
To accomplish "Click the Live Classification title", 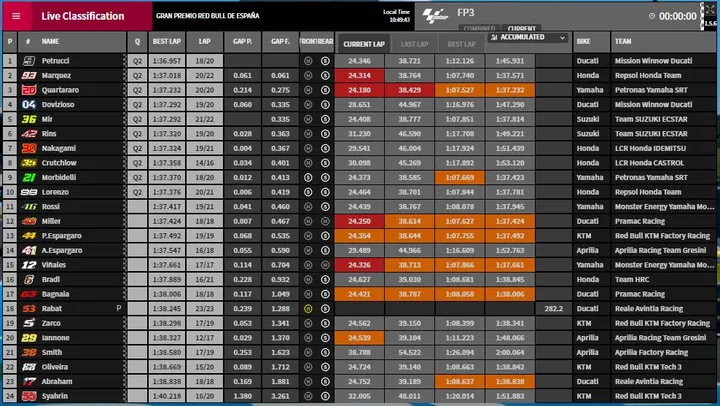I will pyautogui.click(x=83, y=16).
